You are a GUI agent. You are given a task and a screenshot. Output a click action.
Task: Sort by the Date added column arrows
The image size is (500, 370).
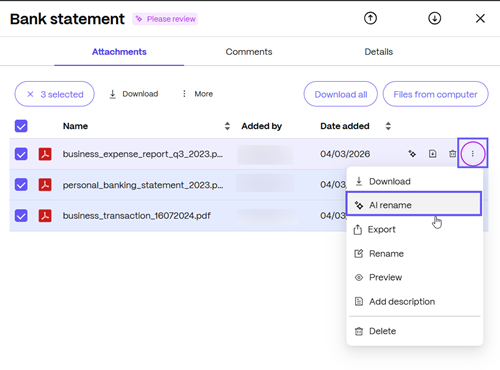(388, 126)
